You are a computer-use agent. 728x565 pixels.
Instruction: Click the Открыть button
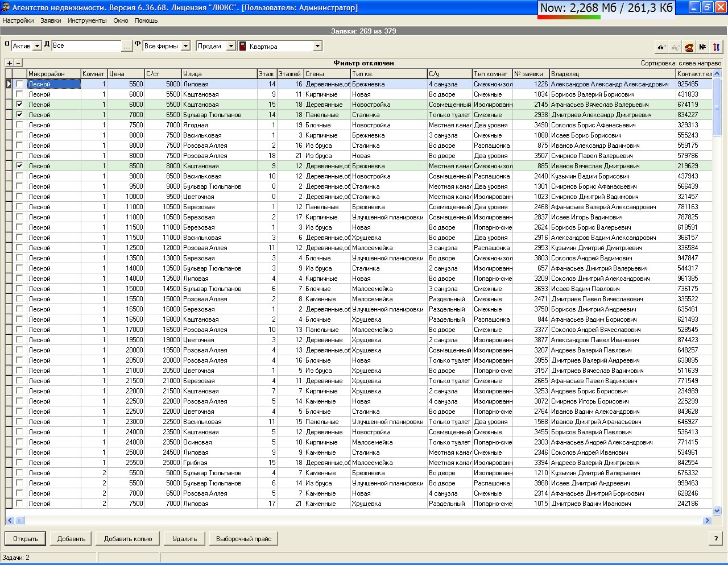point(26,539)
